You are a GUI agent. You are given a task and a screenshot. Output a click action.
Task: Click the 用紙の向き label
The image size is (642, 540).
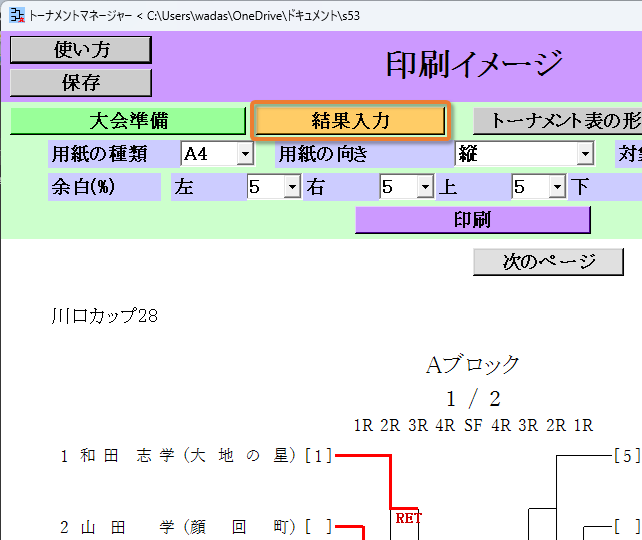click(x=323, y=154)
